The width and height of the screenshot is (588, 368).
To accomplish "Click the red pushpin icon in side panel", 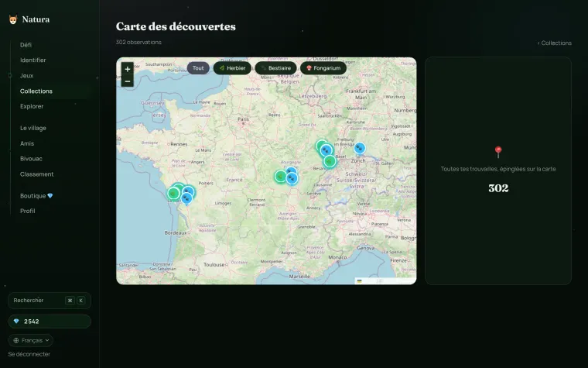I will coord(498,152).
